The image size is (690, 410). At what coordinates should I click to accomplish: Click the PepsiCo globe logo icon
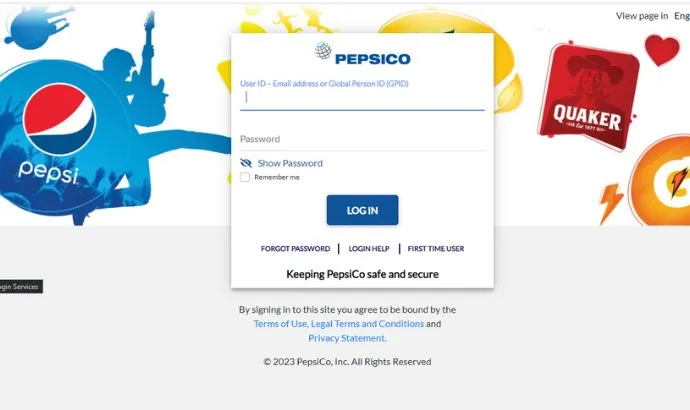(x=323, y=51)
